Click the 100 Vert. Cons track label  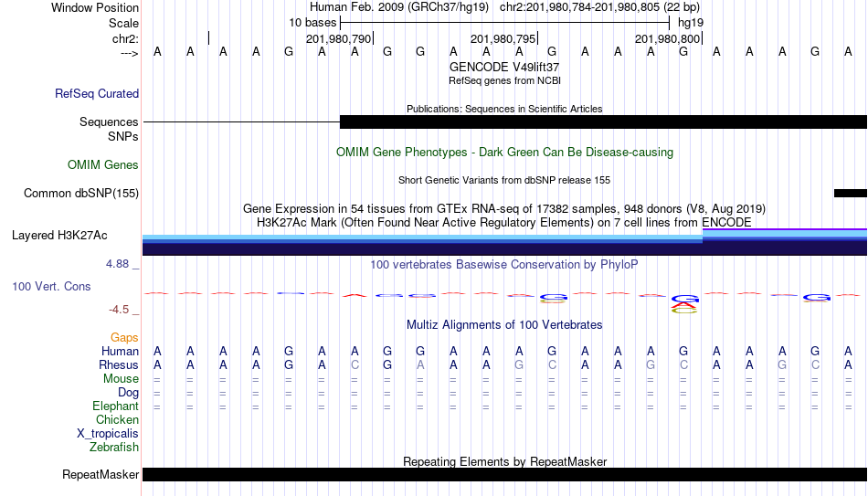pos(51,286)
